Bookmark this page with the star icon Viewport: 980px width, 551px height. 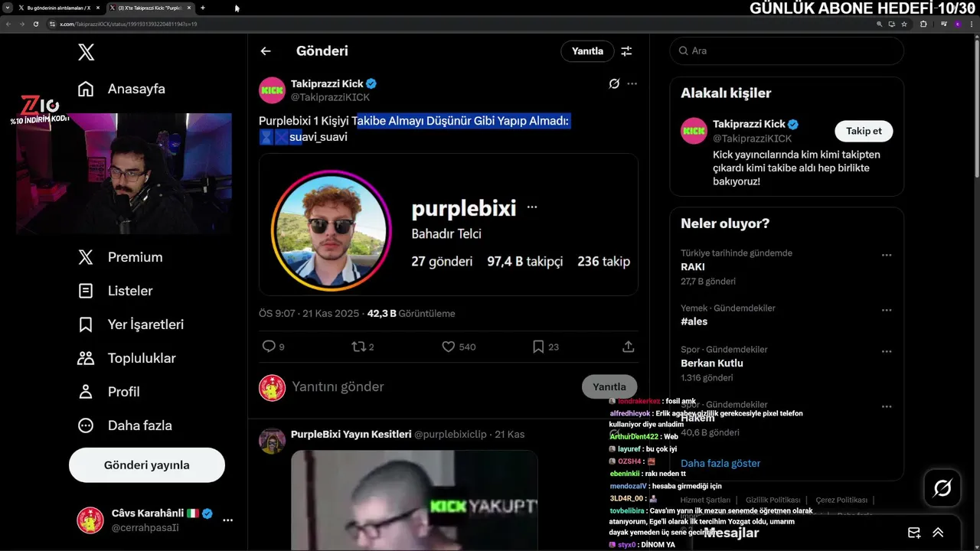tap(904, 24)
